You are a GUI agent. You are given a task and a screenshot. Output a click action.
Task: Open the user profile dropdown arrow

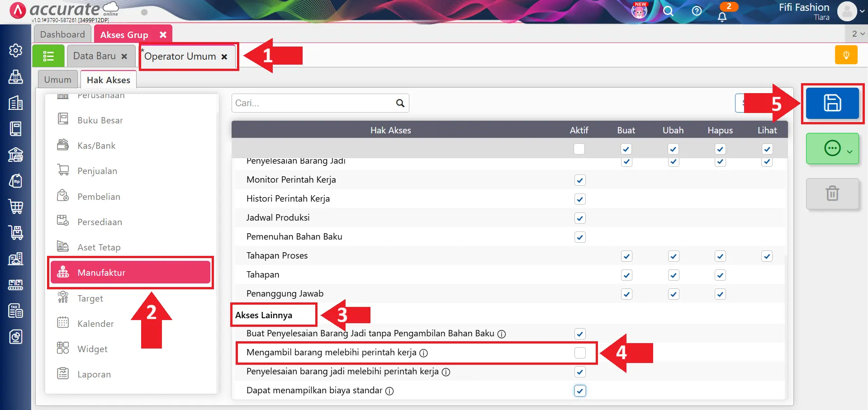pyautogui.click(x=862, y=11)
